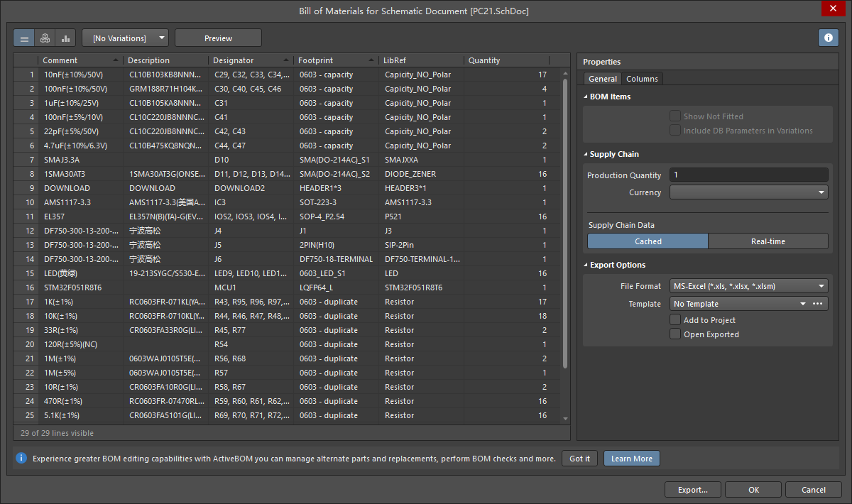Open the No Variations dropdown

126,38
